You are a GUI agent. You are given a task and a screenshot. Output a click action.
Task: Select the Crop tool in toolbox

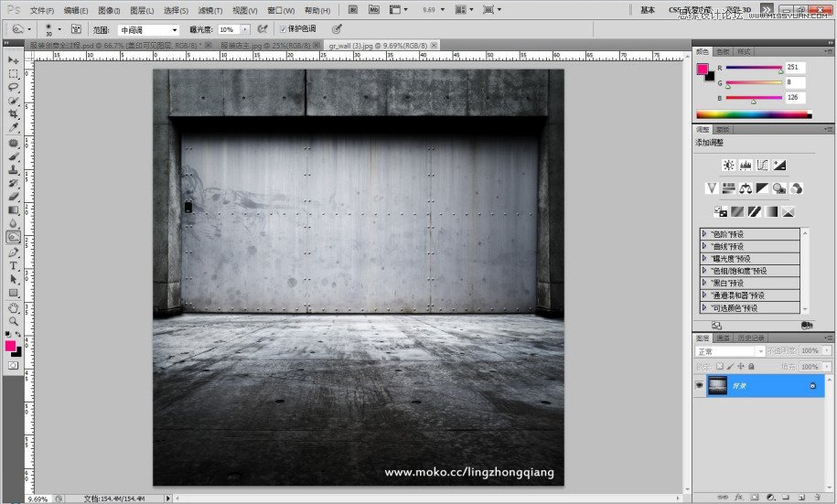coord(14,113)
